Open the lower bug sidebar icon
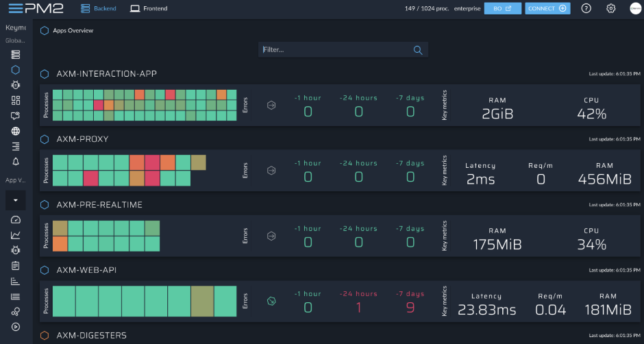The width and height of the screenshot is (644, 344). (x=16, y=250)
